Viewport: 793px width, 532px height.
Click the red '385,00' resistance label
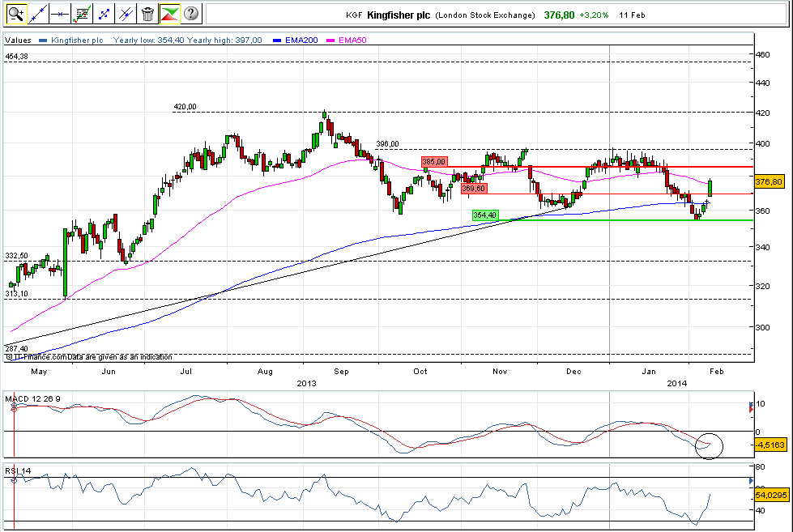pos(434,162)
